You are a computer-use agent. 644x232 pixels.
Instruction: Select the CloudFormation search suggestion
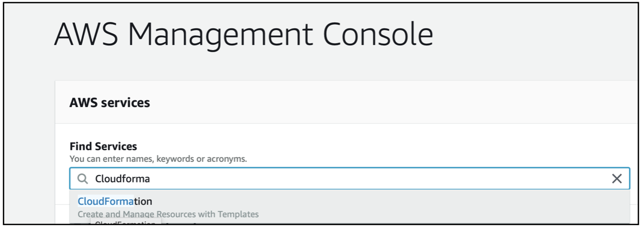coord(350,207)
